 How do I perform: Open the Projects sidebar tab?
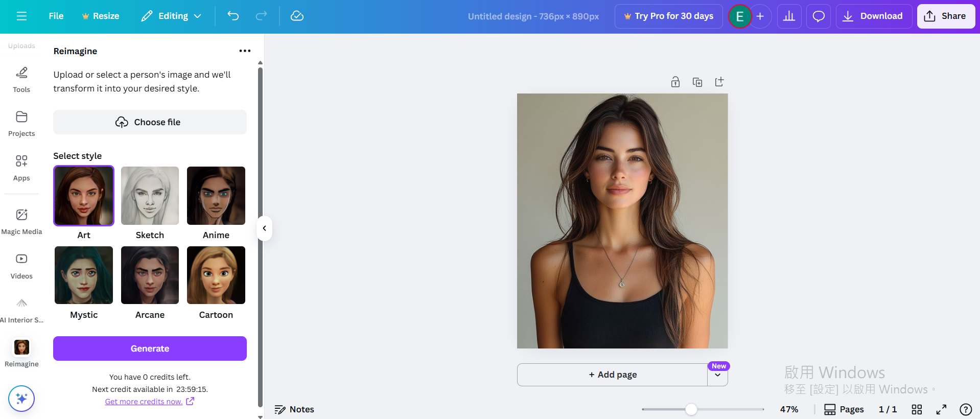[x=21, y=124]
